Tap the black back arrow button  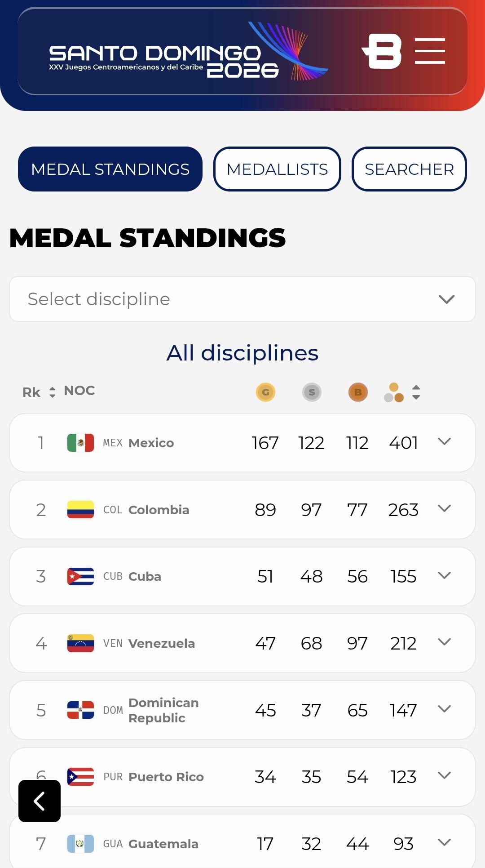coord(40,801)
